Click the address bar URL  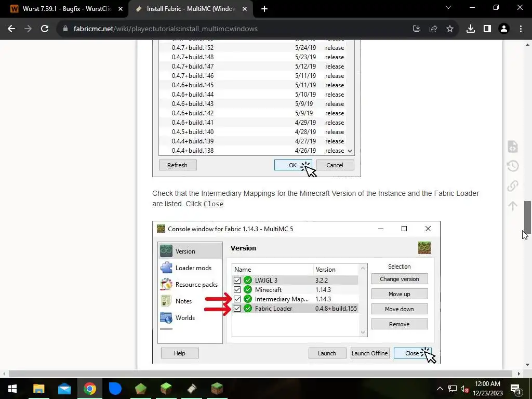[166, 29]
